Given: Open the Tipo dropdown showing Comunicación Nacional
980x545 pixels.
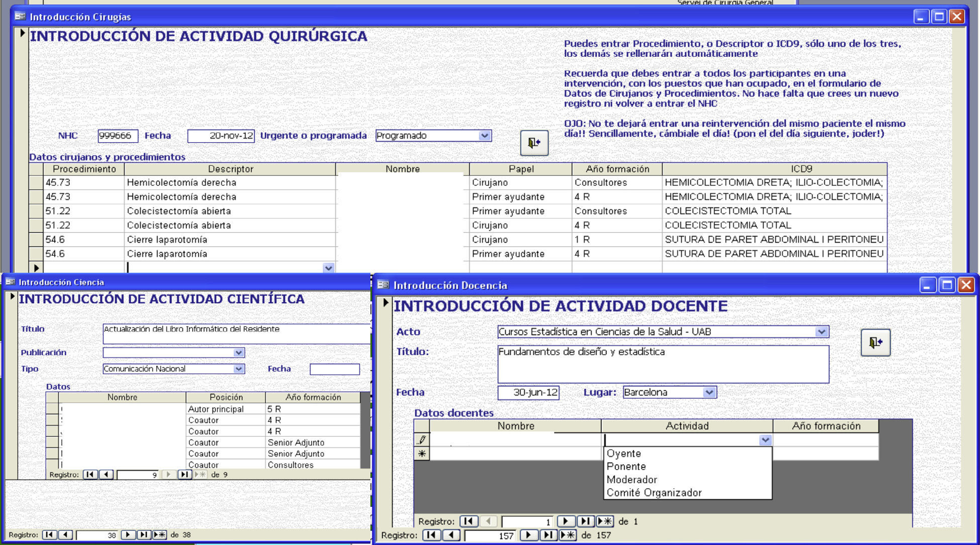Looking at the screenshot, I should [x=239, y=369].
